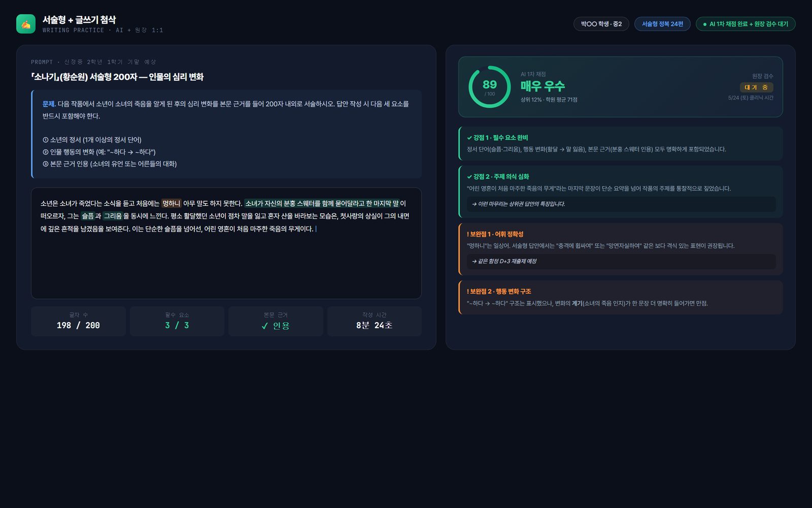Open the 서술형 정복 24편 badge
Viewport: 812px width, 508px height.
click(x=662, y=24)
